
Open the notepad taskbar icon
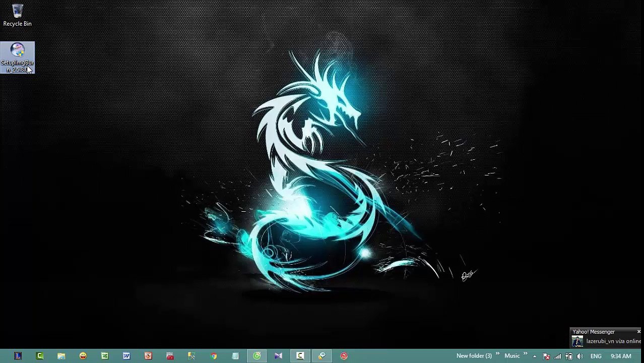tap(235, 356)
